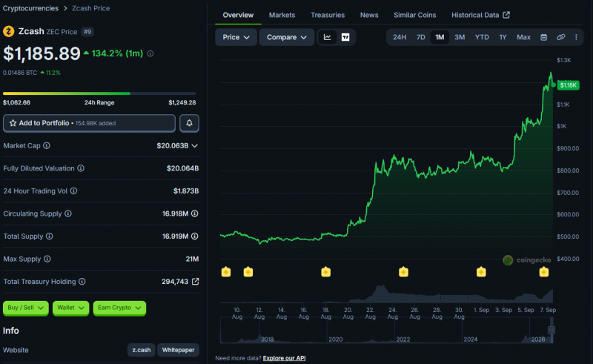Go to Cryptocurrencies breadcrumb link
593x364 pixels.
[30, 8]
